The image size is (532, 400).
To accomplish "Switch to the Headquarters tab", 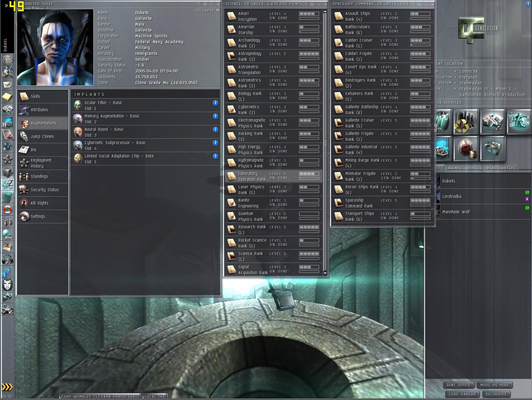I will 501,168.
